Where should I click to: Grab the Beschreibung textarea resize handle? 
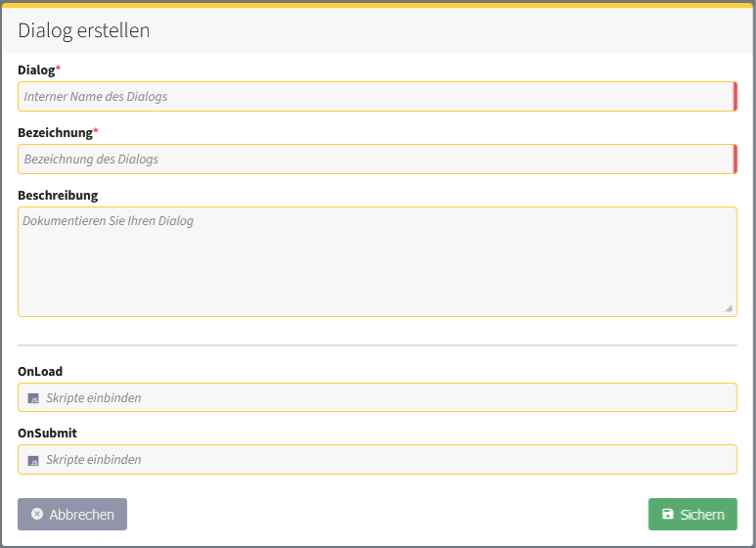point(729,308)
